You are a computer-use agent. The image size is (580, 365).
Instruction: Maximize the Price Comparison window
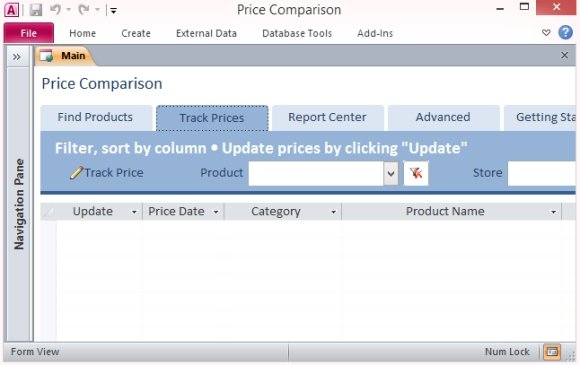click(524, 7)
